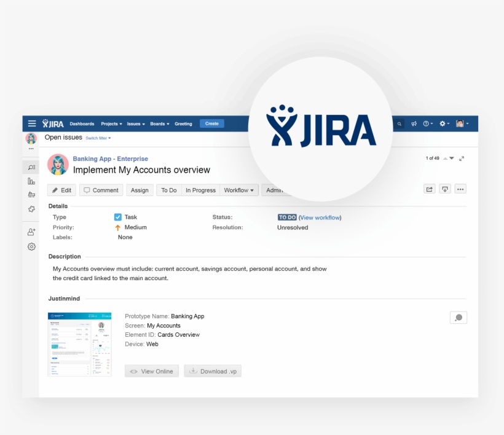The image size is (504, 435).
Task: Click the project avatar in the sidebar
Action: [31, 138]
